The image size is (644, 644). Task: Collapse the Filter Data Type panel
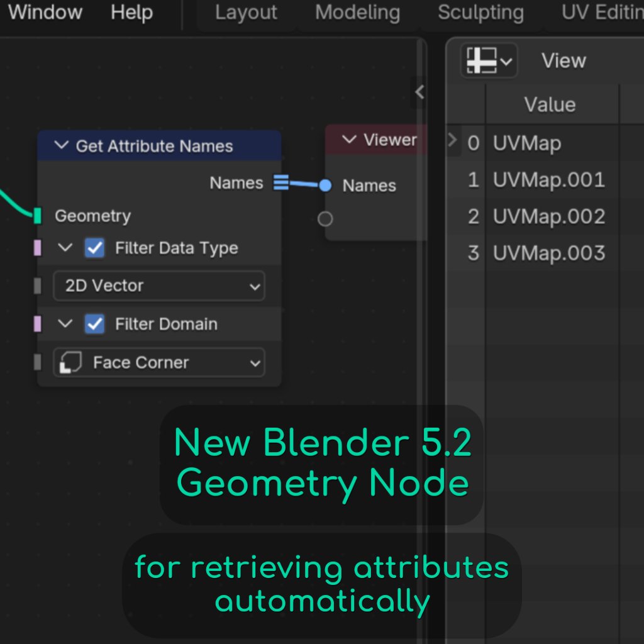[x=65, y=248]
